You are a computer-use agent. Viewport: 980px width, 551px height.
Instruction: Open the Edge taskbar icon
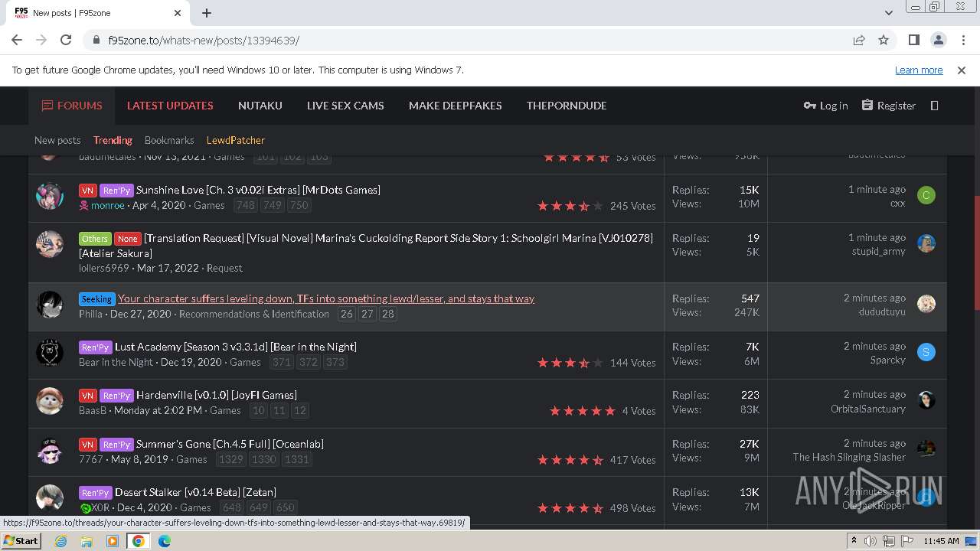coord(165,541)
